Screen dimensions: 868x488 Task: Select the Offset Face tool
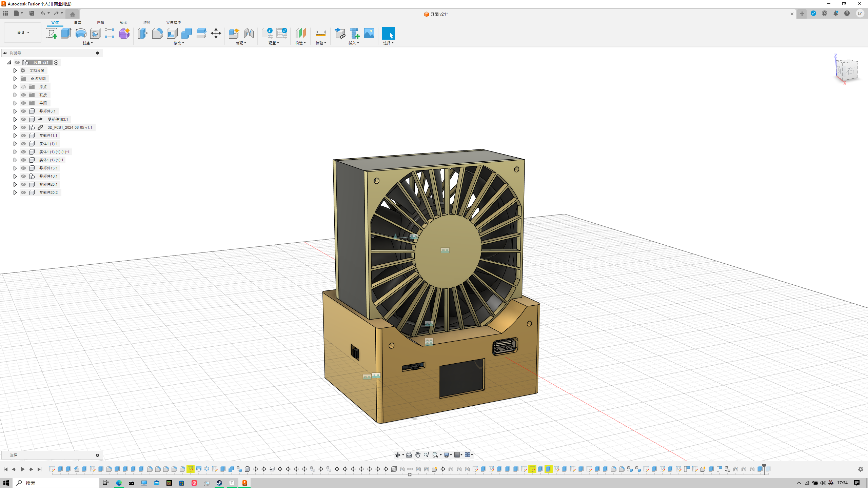click(x=201, y=33)
